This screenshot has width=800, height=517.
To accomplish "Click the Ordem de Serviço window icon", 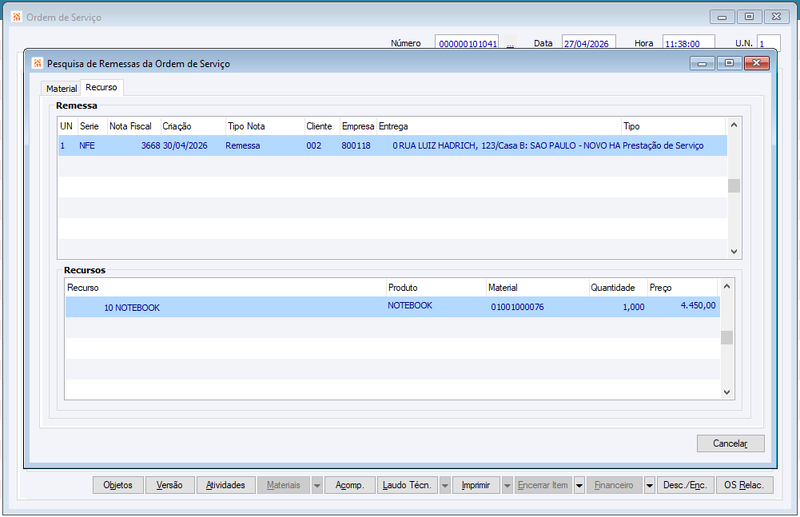I will pyautogui.click(x=17, y=17).
